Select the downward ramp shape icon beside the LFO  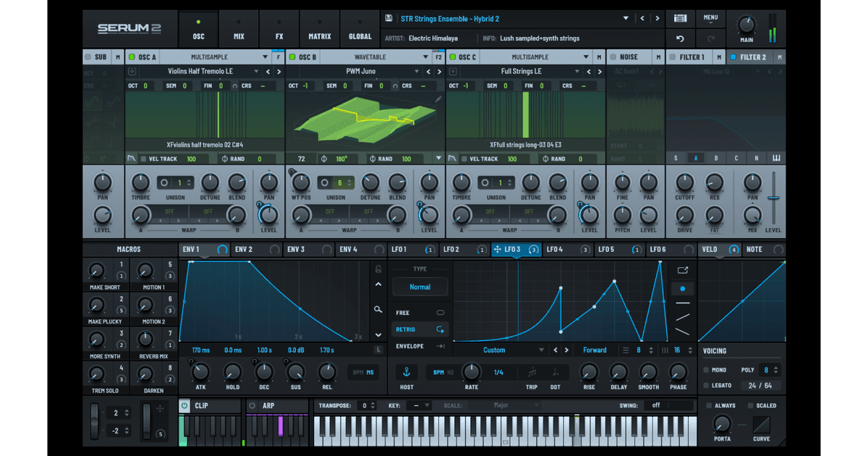pyautogui.click(x=683, y=332)
